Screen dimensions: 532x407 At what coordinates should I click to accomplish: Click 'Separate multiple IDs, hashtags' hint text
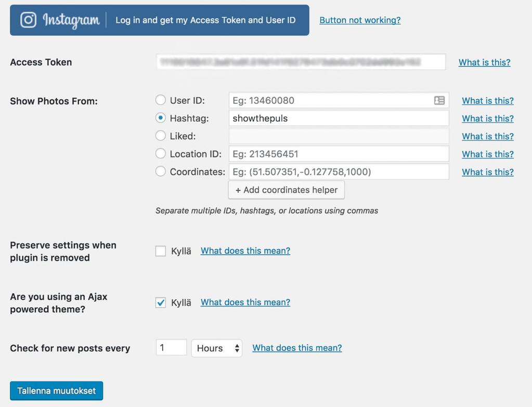pyautogui.click(x=267, y=211)
